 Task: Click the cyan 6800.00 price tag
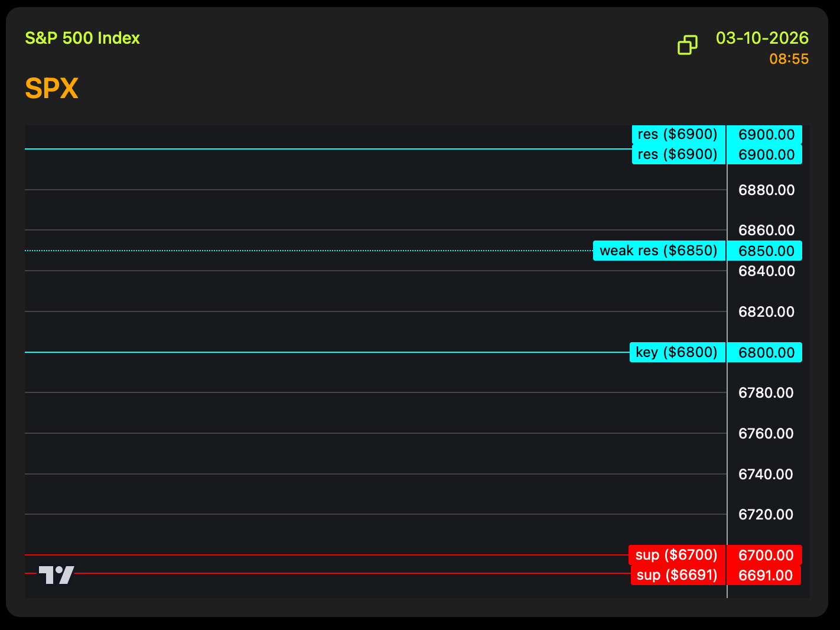click(x=766, y=353)
